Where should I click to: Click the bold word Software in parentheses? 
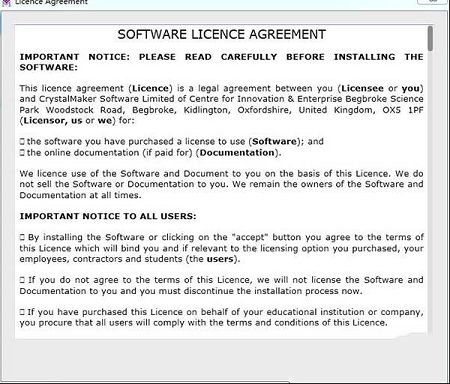pos(274,141)
